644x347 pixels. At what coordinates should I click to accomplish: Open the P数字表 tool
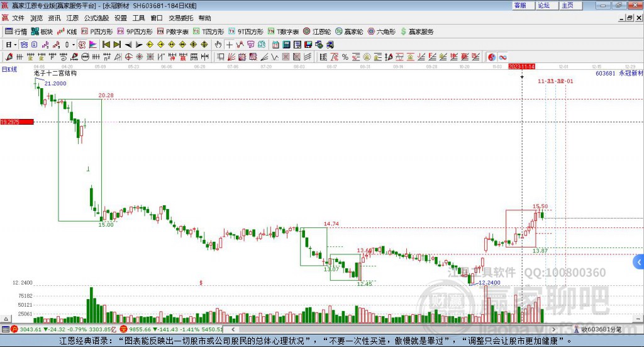coord(172,31)
